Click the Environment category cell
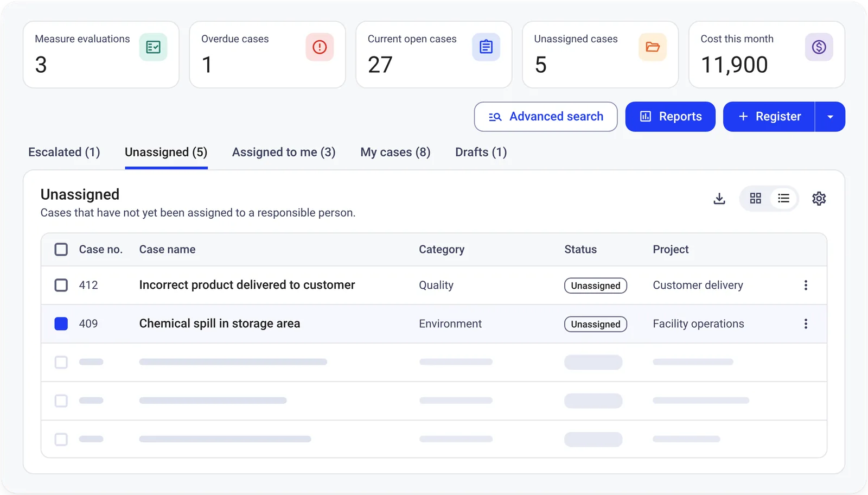This screenshot has height=495, width=868. coord(450,323)
